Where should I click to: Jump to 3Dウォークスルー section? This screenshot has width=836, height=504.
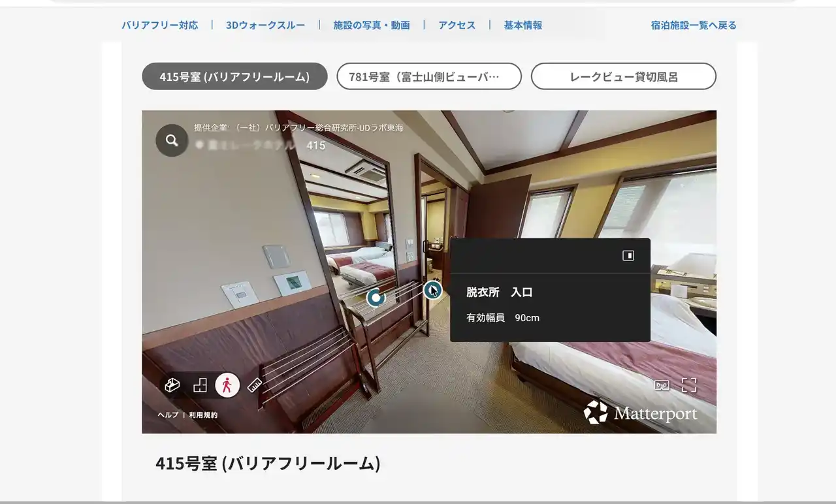click(265, 25)
